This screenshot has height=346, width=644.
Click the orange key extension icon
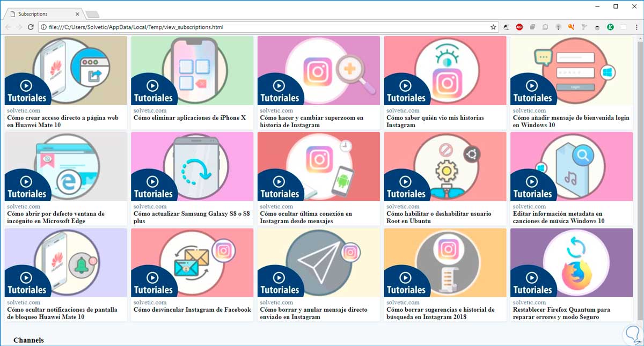(x=571, y=27)
